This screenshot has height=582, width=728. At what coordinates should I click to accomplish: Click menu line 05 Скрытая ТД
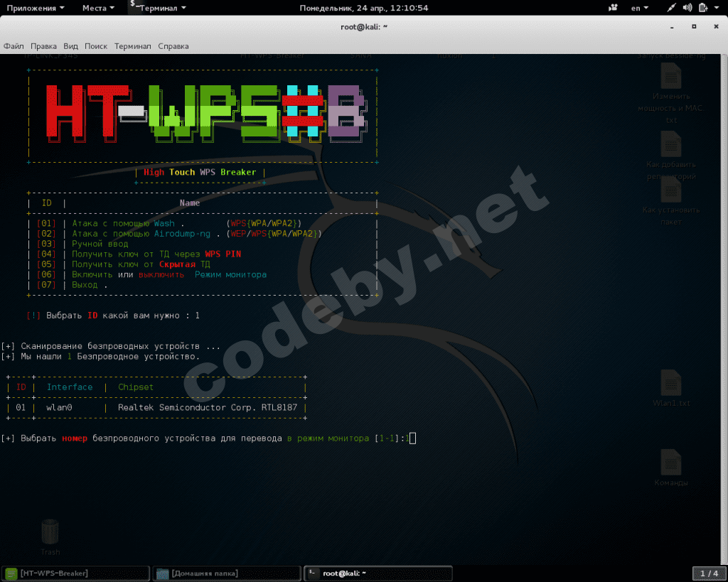point(124,264)
